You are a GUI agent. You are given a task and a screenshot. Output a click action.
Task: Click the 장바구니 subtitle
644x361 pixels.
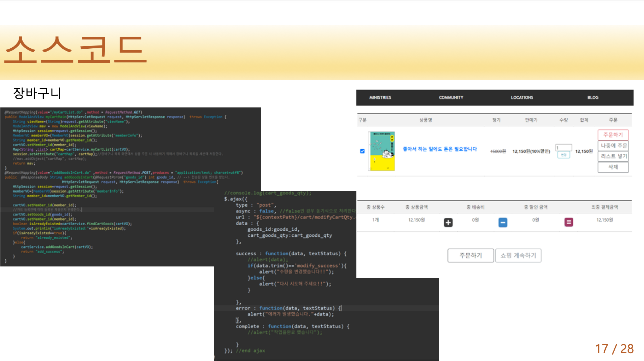pos(37,93)
